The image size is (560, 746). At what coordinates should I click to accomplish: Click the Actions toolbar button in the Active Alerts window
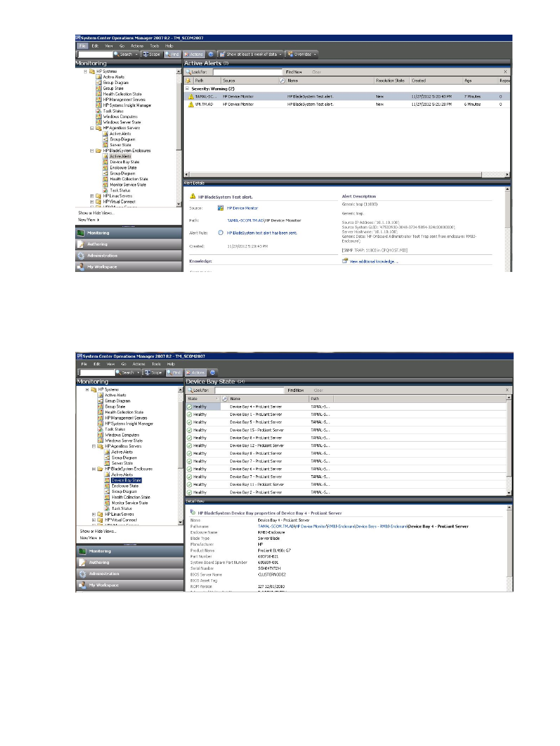194,54
